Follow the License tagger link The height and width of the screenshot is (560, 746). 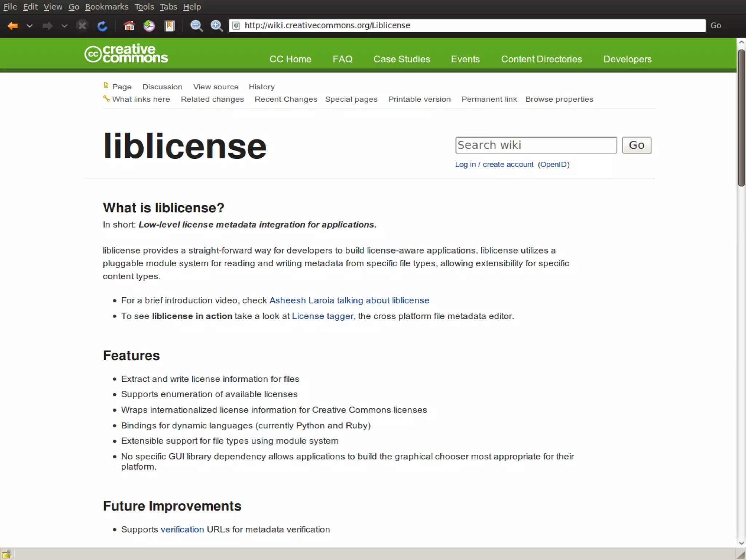322,316
